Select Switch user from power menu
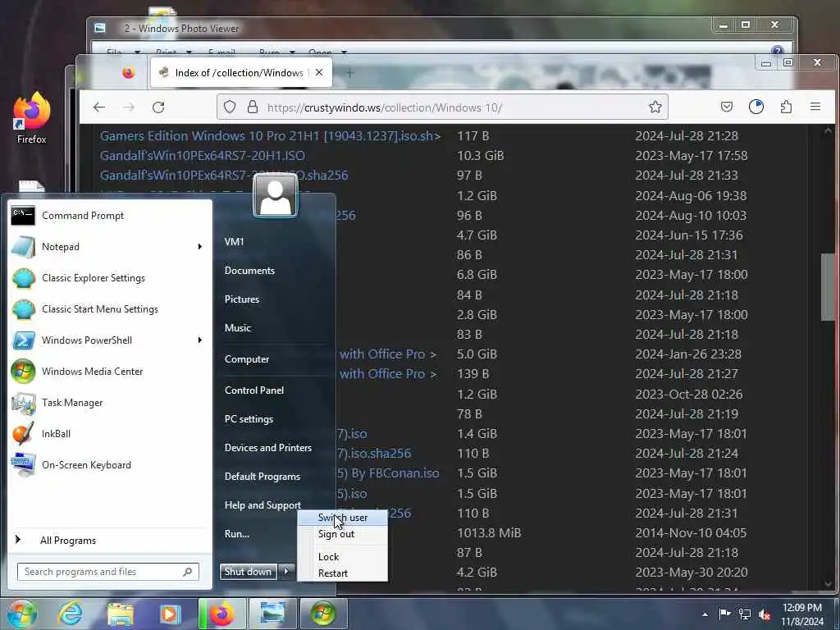This screenshot has height=630, width=840. (342, 518)
